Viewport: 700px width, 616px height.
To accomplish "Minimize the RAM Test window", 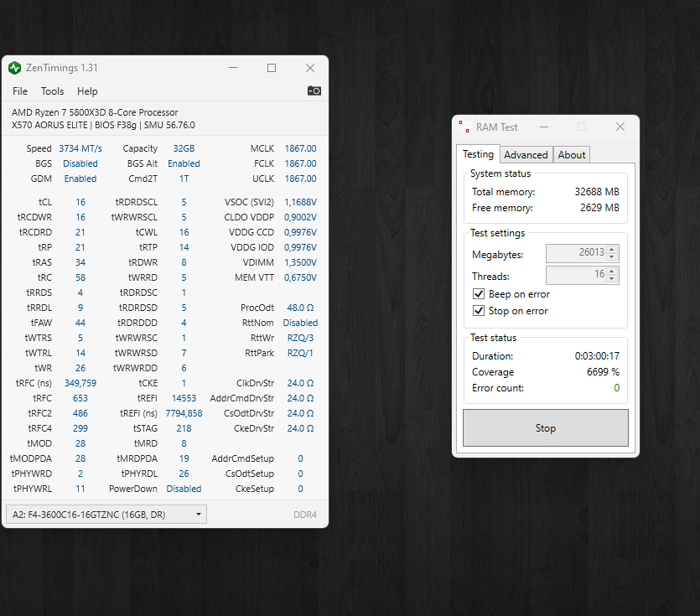I will [544, 127].
